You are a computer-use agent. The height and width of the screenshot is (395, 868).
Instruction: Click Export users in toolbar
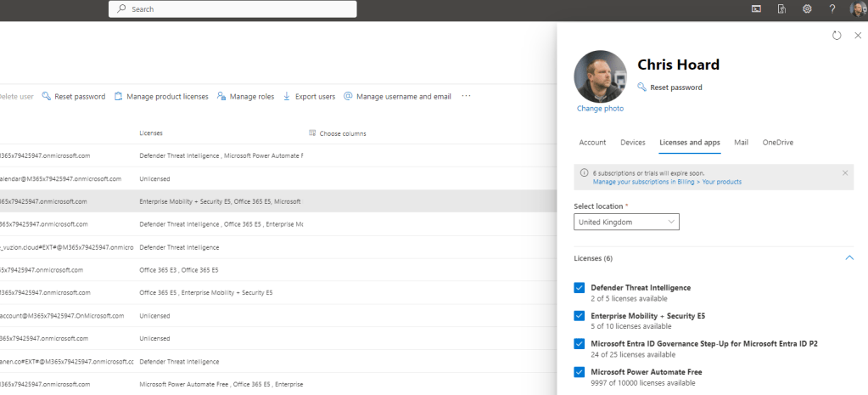[x=309, y=97]
